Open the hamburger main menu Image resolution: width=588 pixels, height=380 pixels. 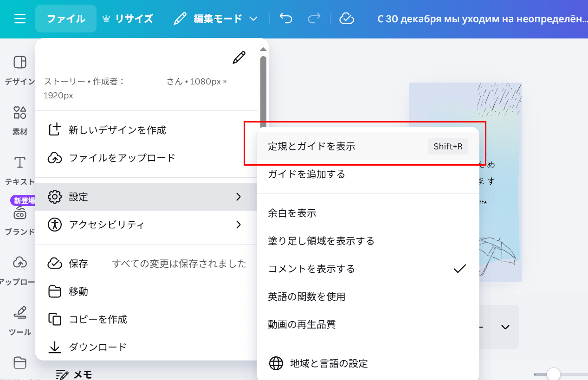(x=19, y=19)
